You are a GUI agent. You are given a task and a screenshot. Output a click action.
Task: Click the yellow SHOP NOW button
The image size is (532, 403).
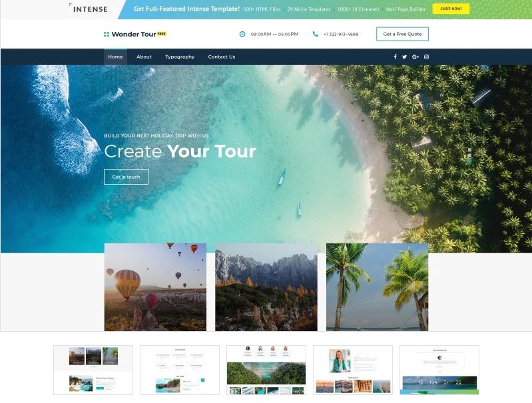tap(451, 9)
